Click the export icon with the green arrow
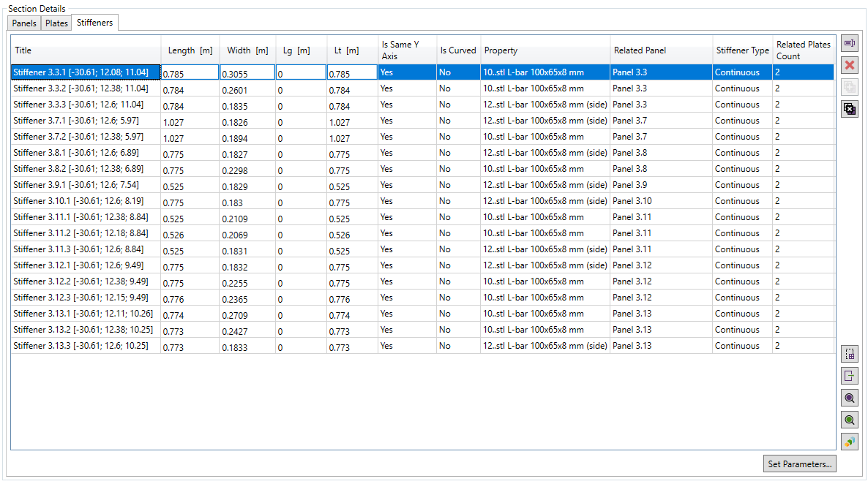The image size is (868, 484). click(850, 376)
